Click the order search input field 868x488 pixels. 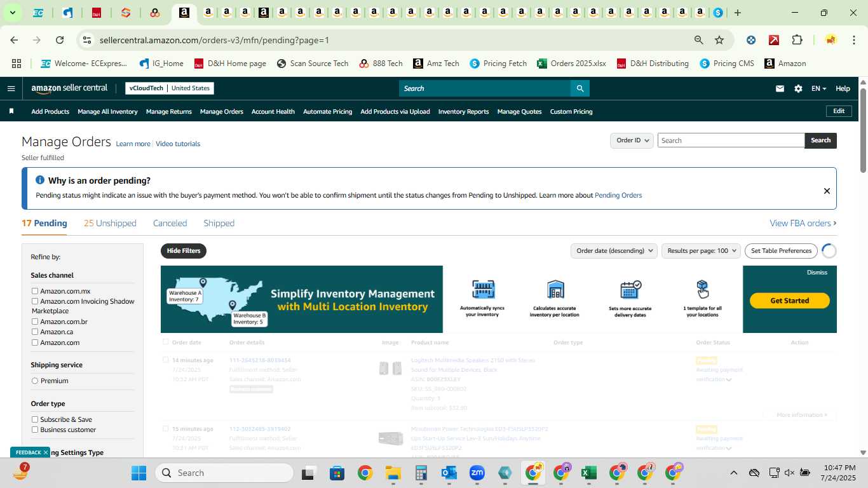(x=731, y=140)
